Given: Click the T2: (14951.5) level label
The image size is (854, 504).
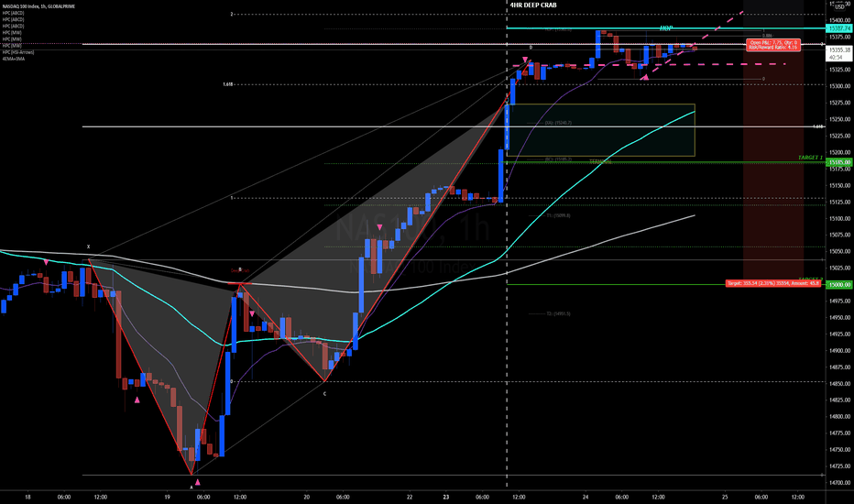Looking at the screenshot, I should (558, 313).
